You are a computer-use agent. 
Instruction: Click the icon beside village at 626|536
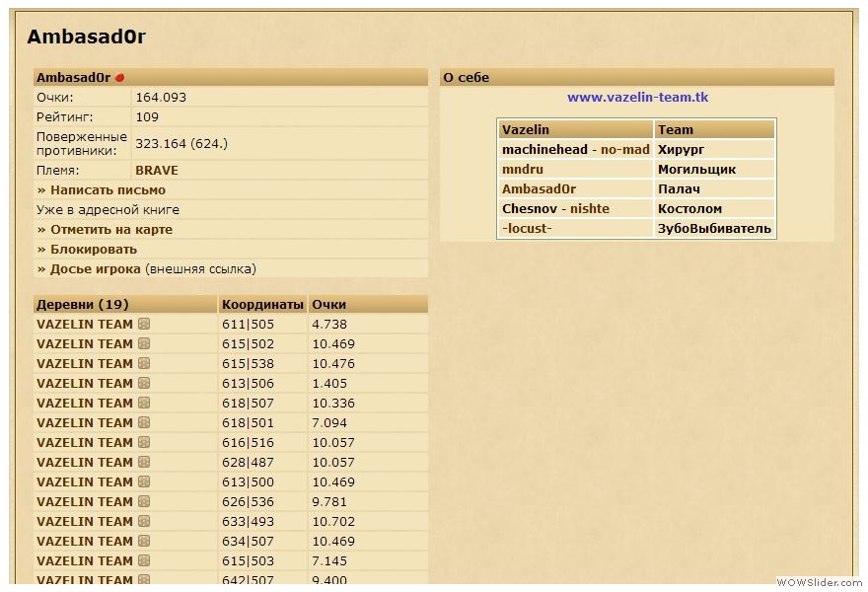[x=144, y=501]
